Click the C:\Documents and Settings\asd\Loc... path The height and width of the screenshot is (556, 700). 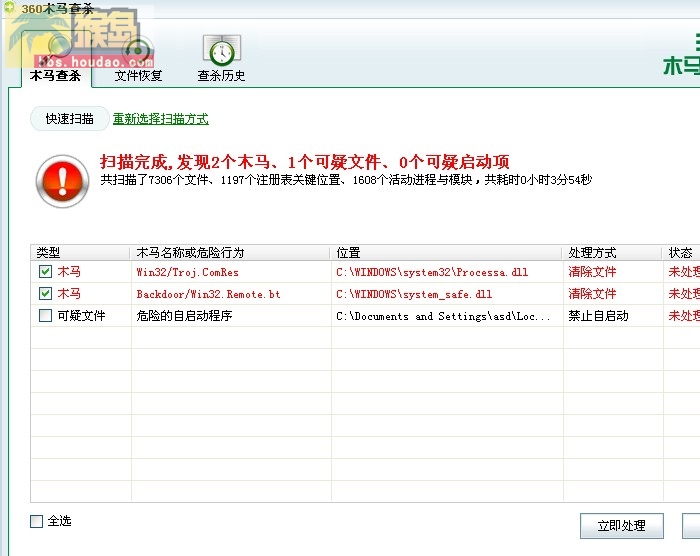443,316
